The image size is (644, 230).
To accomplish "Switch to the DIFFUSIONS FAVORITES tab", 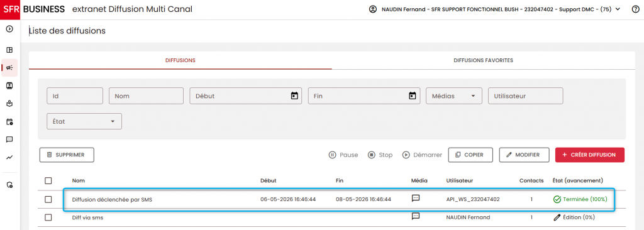I will coord(484,60).
